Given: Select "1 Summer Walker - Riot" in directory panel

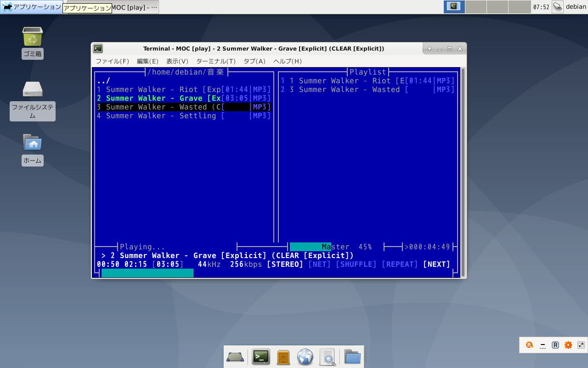Looking at the screenshot, I should pyautogui.click(x=184, y=90).
